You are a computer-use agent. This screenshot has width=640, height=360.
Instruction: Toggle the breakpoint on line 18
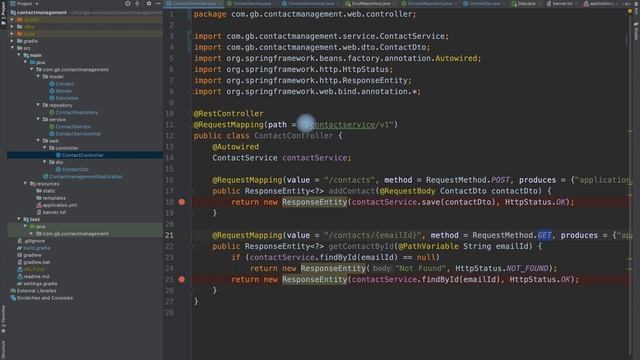click(x=182, y=202)
